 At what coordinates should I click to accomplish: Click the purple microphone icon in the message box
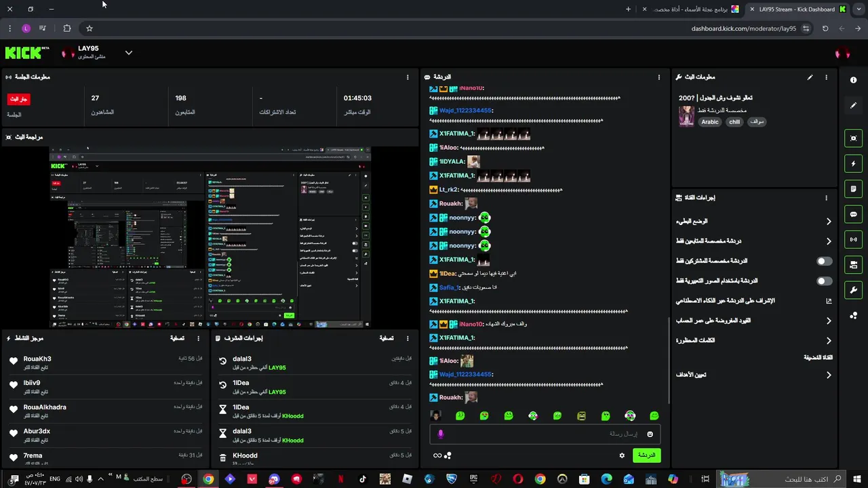tap(441, 434)
